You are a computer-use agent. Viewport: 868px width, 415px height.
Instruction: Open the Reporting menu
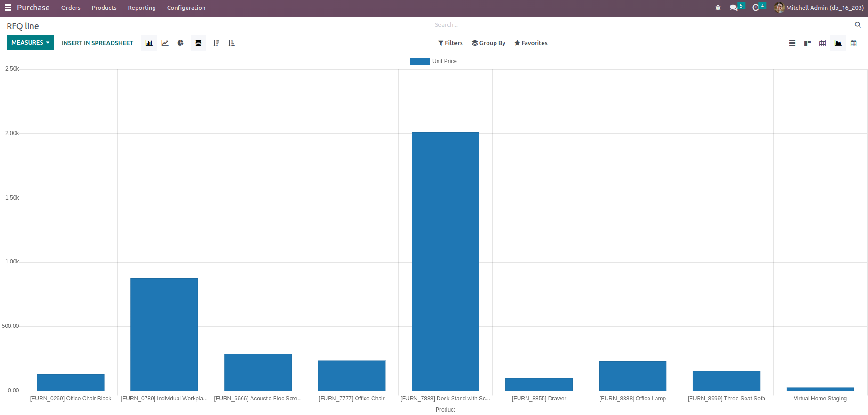[x=141, y=8]
